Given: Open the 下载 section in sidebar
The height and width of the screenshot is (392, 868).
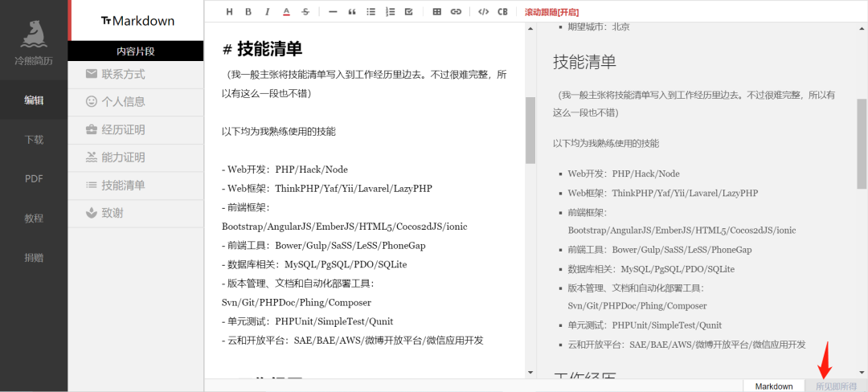Looking at the screenshot, I should (34, 139).
